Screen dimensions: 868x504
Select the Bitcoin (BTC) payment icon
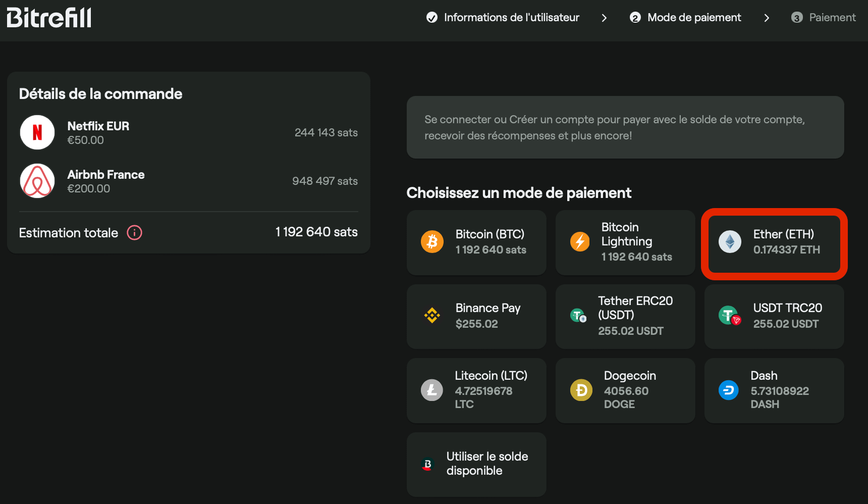click(432, 241)
